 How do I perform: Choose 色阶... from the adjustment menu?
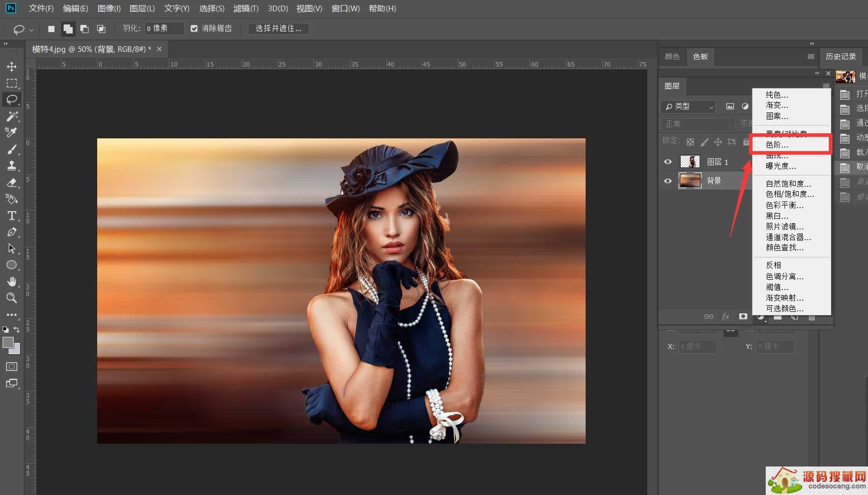click(791, 144)
